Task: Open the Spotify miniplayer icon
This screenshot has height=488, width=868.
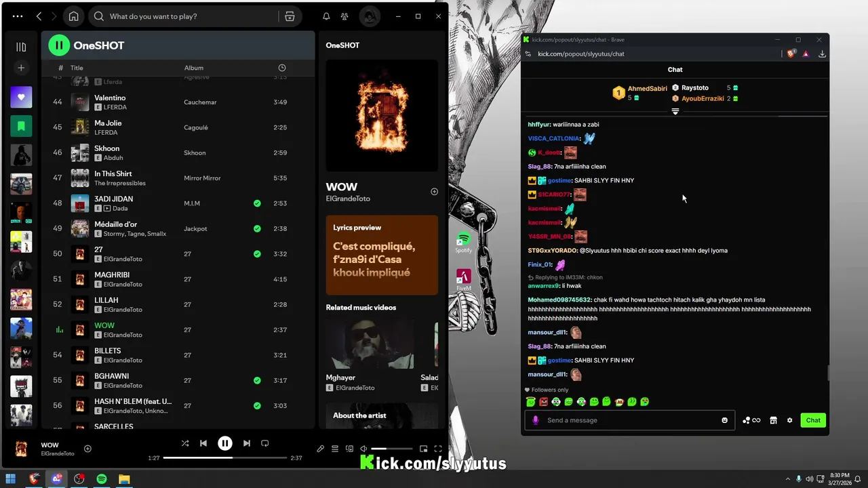Action: click(424, 449)
